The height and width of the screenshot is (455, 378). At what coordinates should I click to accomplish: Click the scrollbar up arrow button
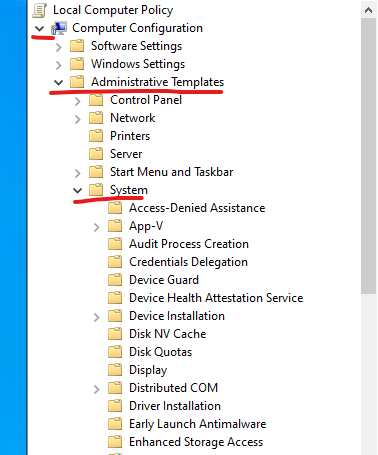click(x=368, y=10)
